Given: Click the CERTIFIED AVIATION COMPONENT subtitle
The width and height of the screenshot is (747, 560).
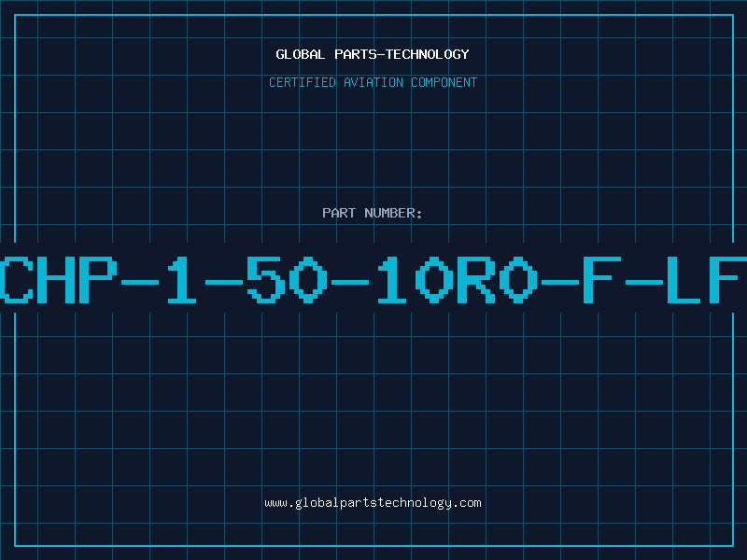Looking at the screenshot, I should (x=373, y=82).
